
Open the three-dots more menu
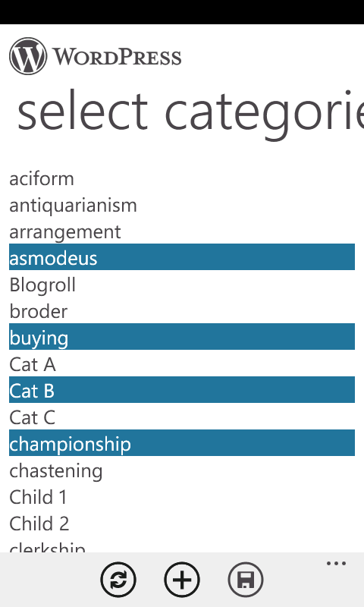coord(336,563)
